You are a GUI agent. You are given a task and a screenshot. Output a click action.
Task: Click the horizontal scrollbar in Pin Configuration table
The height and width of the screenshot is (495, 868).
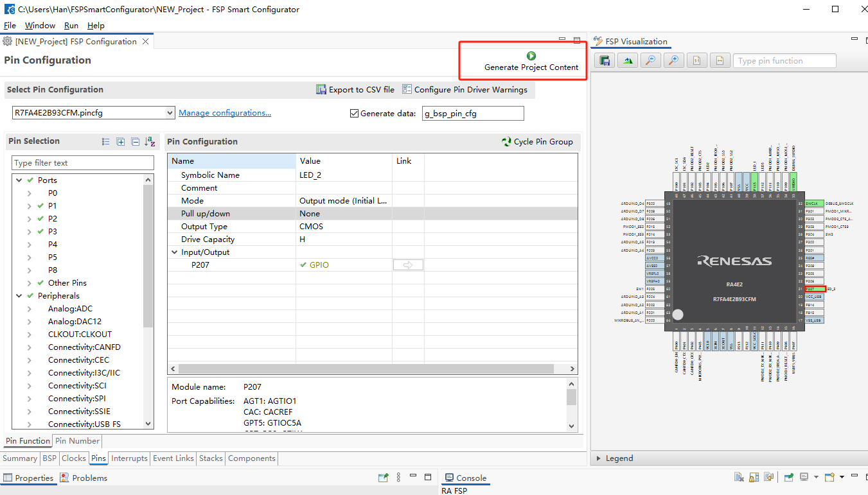pyautogui.click(x=366, y=369)
